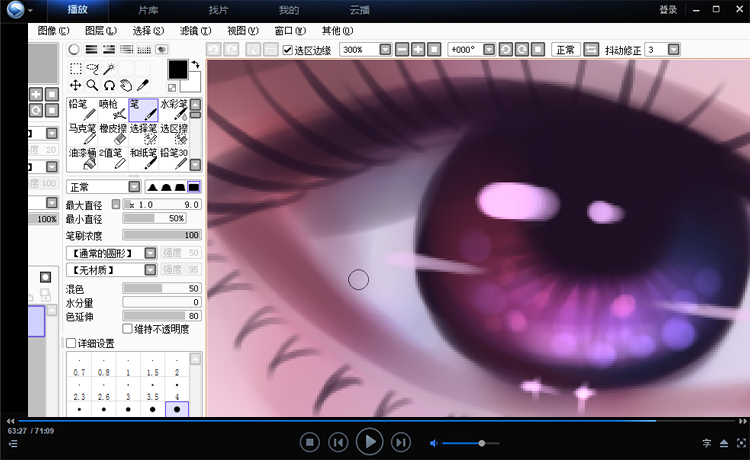The image size is (750, 464).
Task: Choose the 马克笔 marker tool
Action: 82,134
